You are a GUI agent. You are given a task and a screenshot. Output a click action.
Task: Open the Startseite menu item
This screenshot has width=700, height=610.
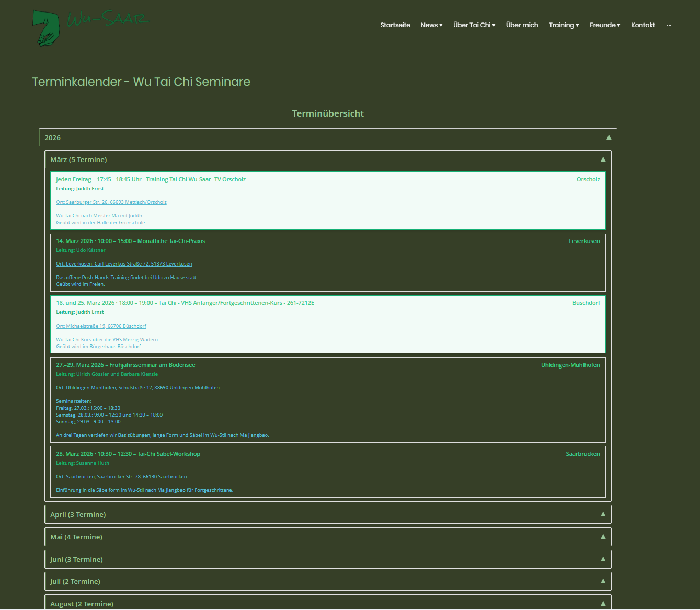click(x=395, y=25)
